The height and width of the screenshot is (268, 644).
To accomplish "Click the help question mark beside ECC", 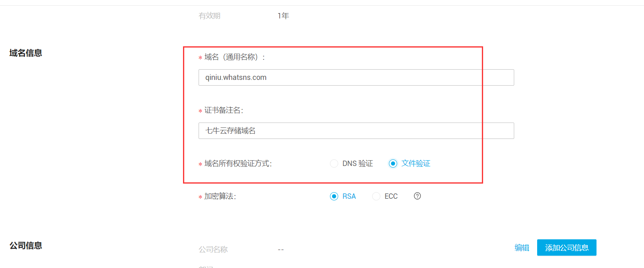I will point(417,196).
